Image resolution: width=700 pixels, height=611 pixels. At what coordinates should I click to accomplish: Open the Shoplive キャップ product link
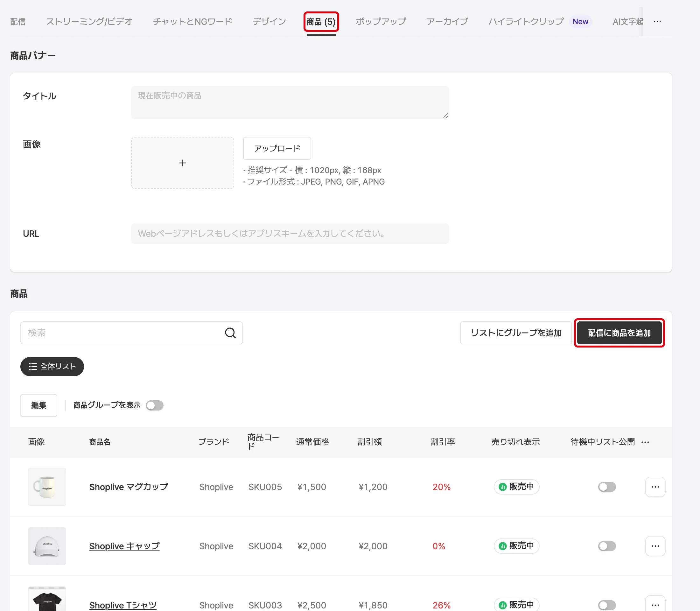pyautogui.click(x=124, y=546)
